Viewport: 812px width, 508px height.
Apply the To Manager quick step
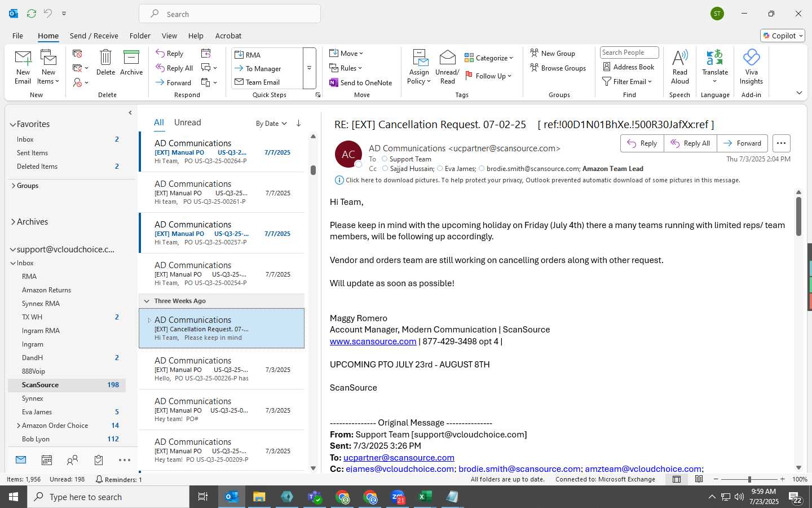[x=267, y=68]
